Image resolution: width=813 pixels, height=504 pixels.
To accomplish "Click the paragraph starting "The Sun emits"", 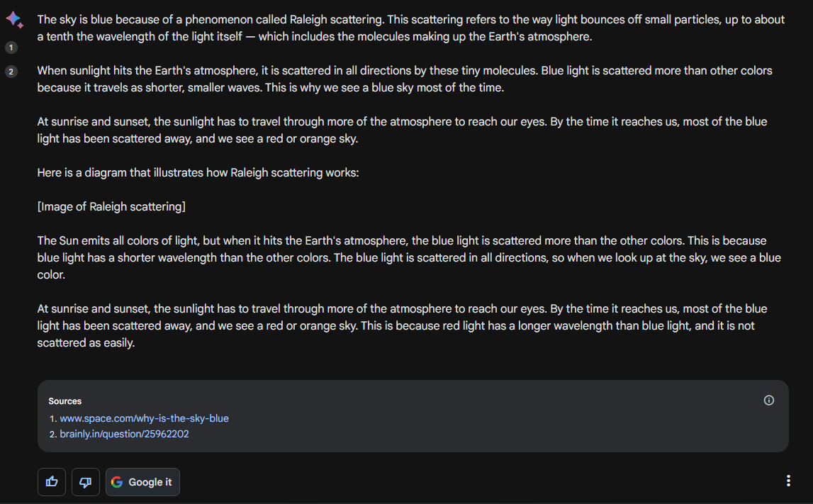I will (x=409, y=257).
